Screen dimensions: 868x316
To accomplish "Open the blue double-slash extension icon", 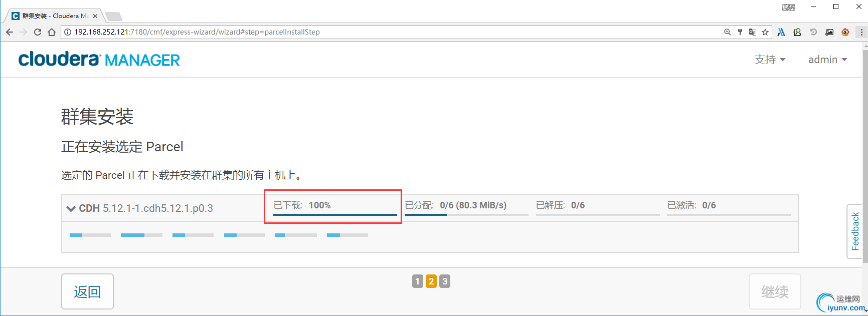I will 781,32.
